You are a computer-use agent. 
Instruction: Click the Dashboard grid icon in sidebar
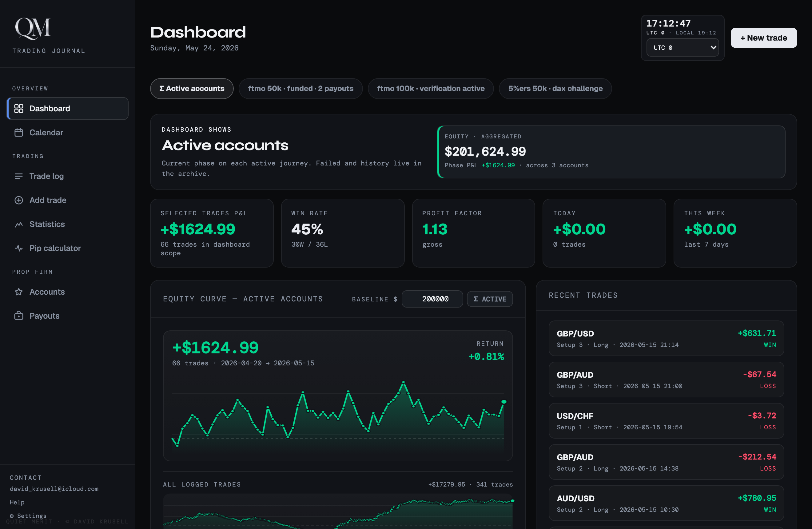[x=19, y=109]
